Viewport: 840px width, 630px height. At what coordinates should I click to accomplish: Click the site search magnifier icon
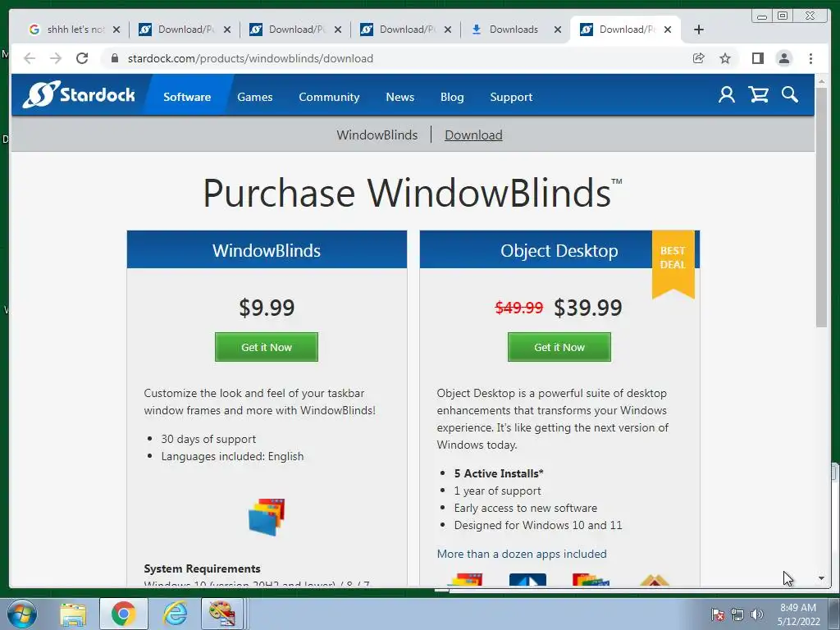click(x=790, y=95)
